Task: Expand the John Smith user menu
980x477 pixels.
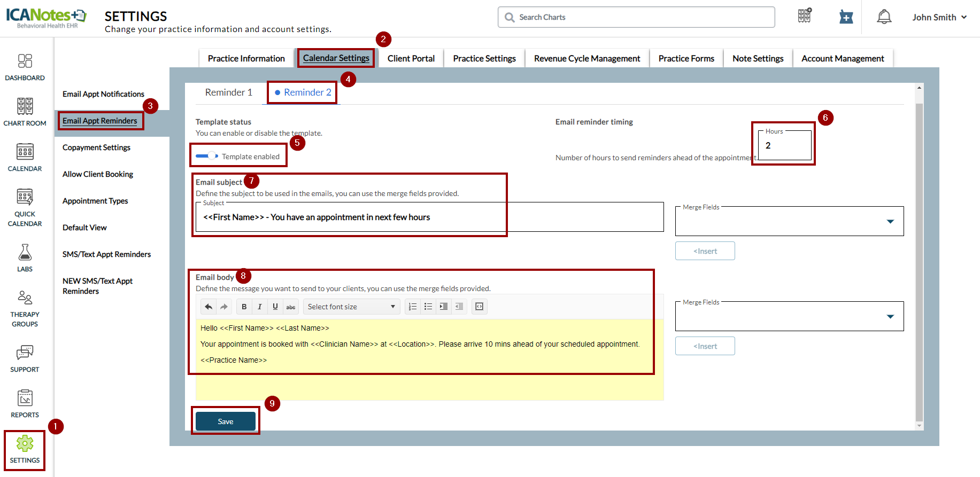Action: click(939, 17)
